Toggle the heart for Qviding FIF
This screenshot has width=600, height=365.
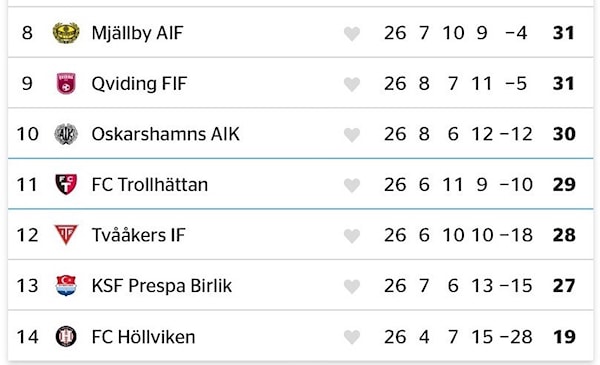point(352,84)
